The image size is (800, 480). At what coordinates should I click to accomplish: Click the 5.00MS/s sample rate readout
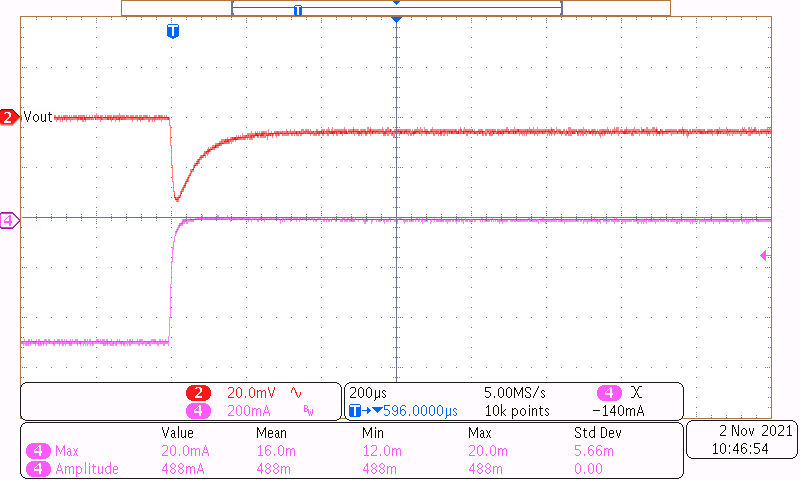pyautogui.click(x=515, y=393)
